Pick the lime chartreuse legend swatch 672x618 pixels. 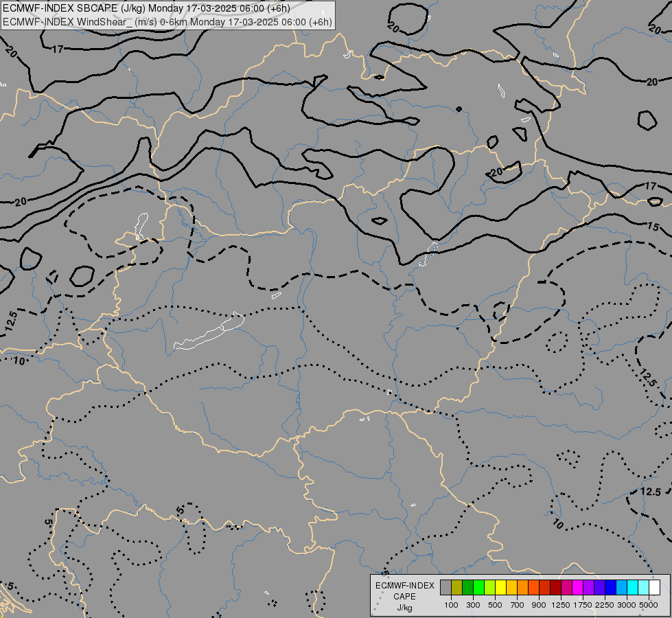click(490, 588)
